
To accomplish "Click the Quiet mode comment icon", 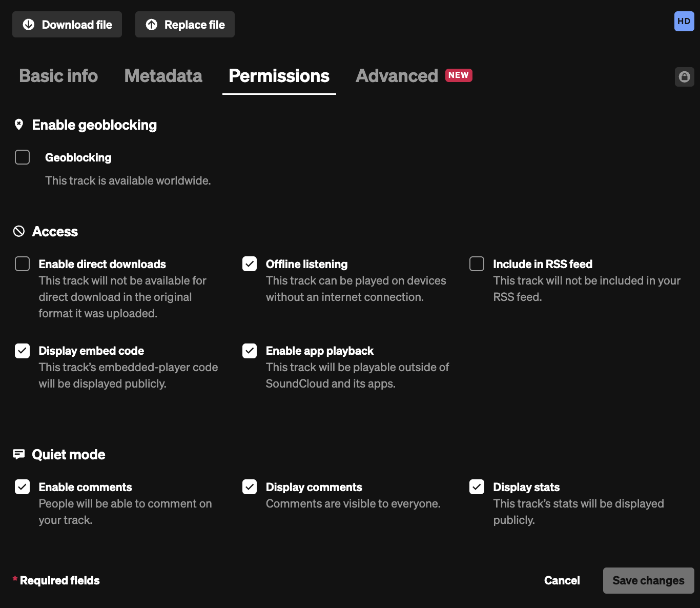I will [19, 454].
